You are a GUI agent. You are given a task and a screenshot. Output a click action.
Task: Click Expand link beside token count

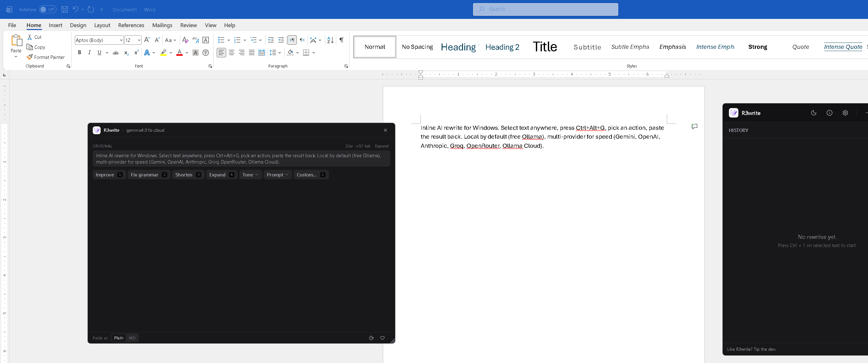point(381,146)
